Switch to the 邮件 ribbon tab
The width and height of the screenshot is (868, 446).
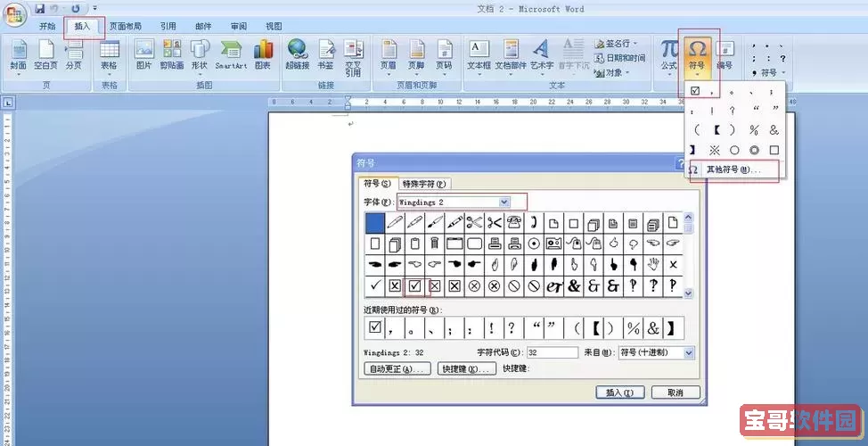[x=203, y=26]
